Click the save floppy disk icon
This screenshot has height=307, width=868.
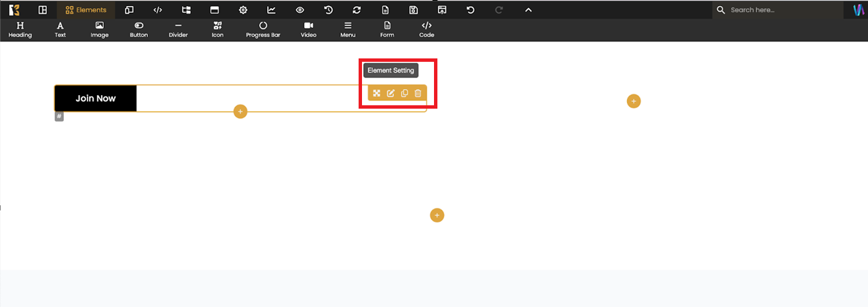point(413,10)
